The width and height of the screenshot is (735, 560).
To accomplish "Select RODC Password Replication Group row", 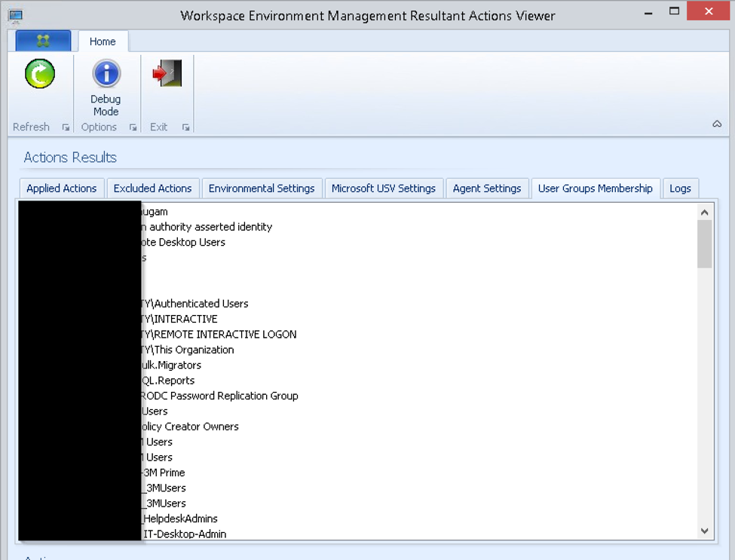I will [x=359, y=396].
